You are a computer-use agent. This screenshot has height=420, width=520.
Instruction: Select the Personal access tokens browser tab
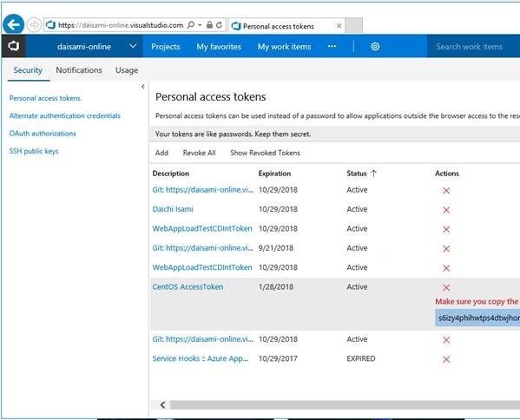(x=286, y=26)
